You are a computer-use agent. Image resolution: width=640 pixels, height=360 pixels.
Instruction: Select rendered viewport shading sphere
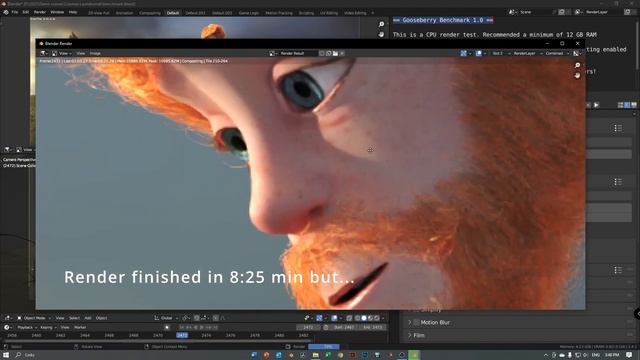(377, 318)
